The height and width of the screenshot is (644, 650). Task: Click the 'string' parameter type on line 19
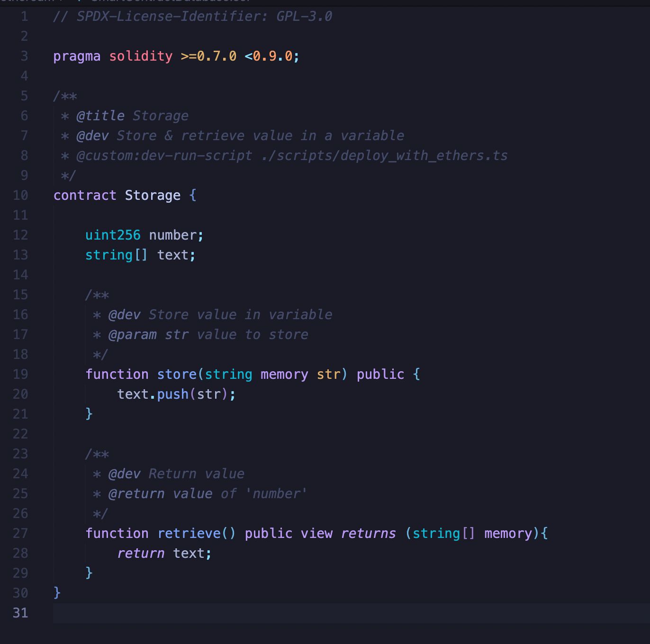coord(228,375)
